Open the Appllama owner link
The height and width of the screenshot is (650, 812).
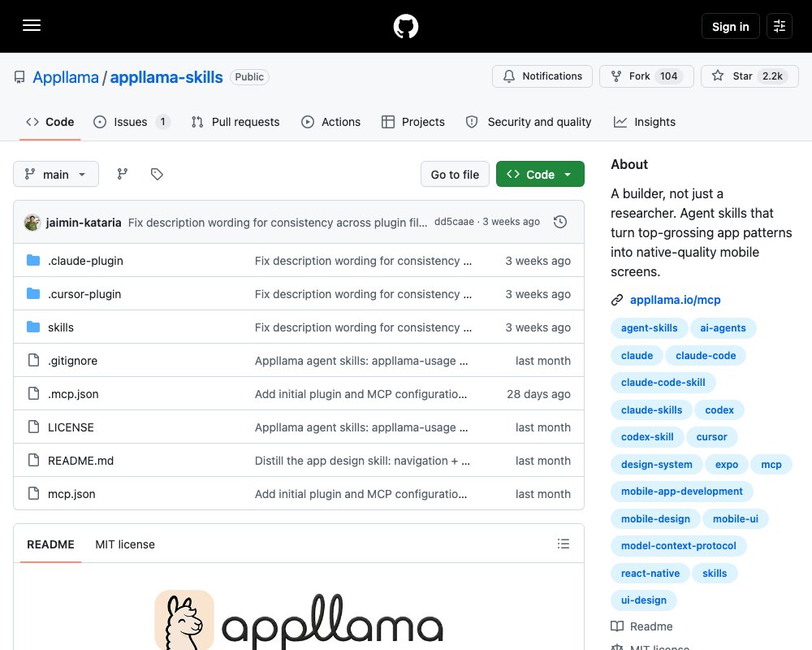66,77
